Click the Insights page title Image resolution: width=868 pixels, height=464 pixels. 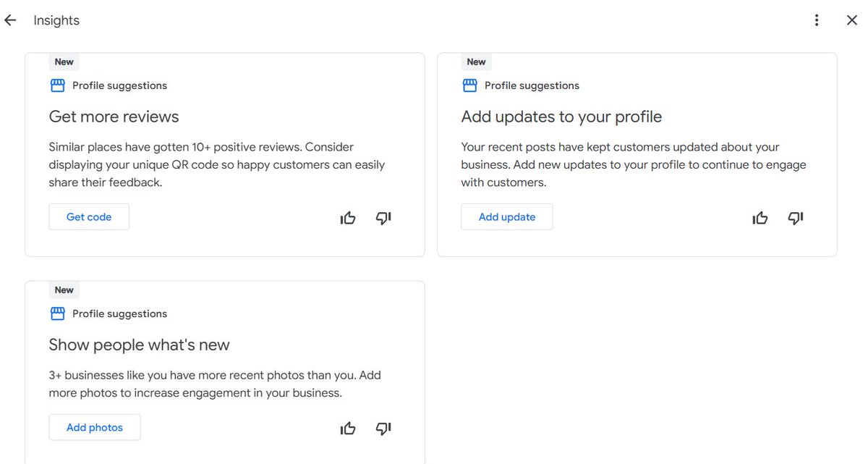(x=56, y=20)
